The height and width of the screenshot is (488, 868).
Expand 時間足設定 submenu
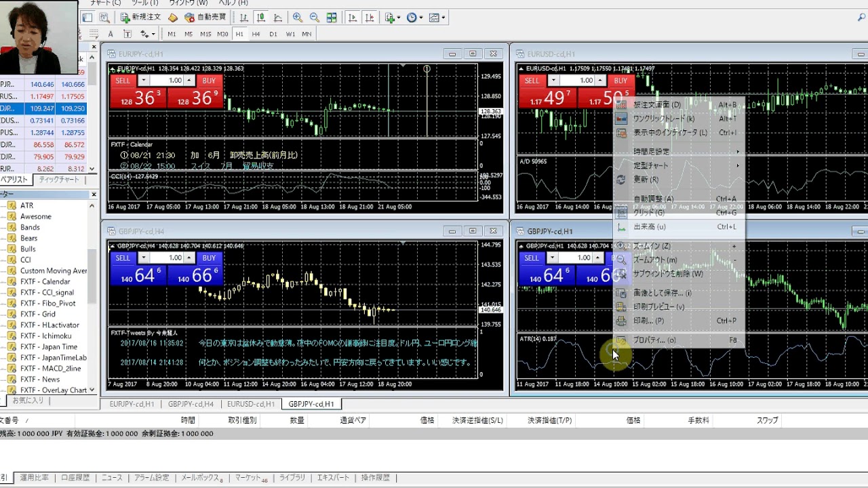tap(678, 152)
